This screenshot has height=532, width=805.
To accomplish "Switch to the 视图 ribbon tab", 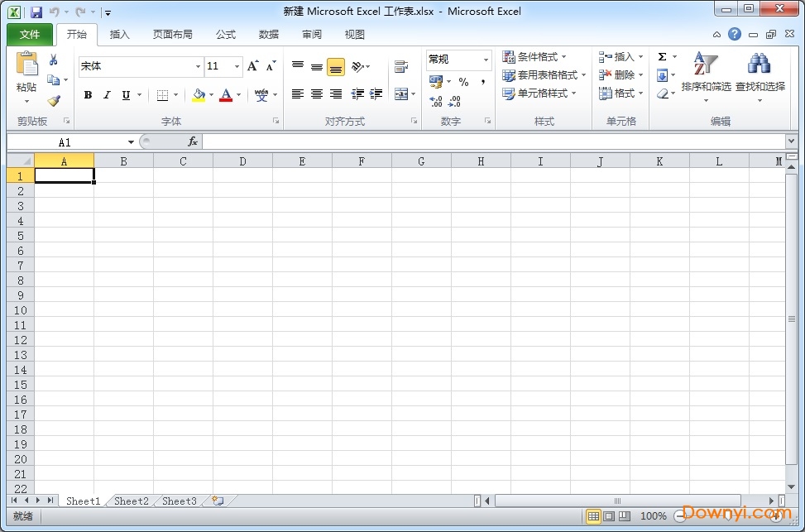I will pyautogui.click(x=354, y=34).
